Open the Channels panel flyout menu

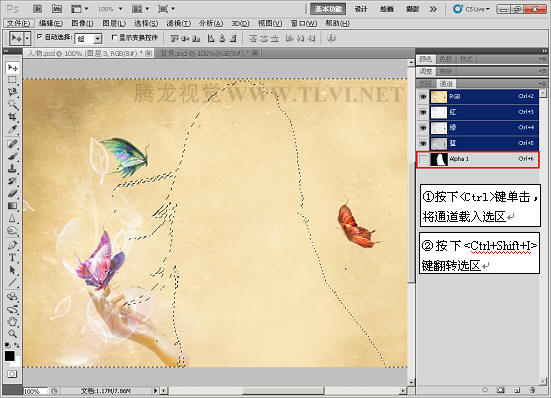542,83
